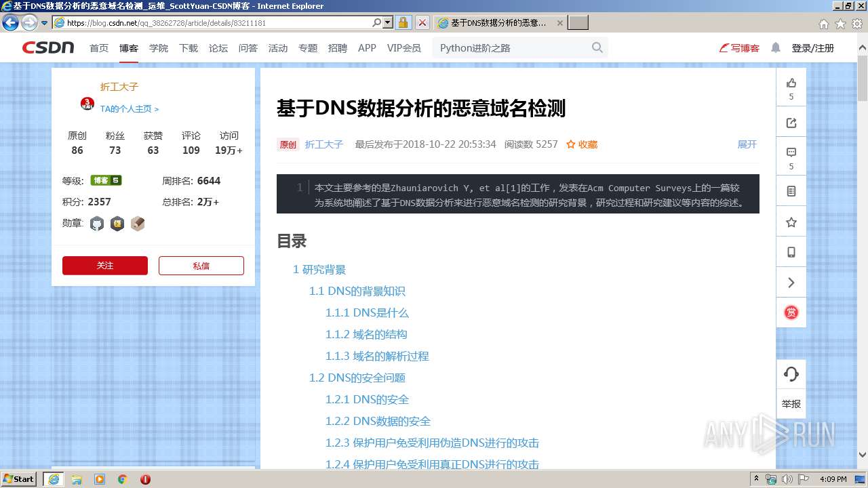Screen dimensions: 868x488
Task: Click the browser forward arrow button
Action: tap(29, 22)
